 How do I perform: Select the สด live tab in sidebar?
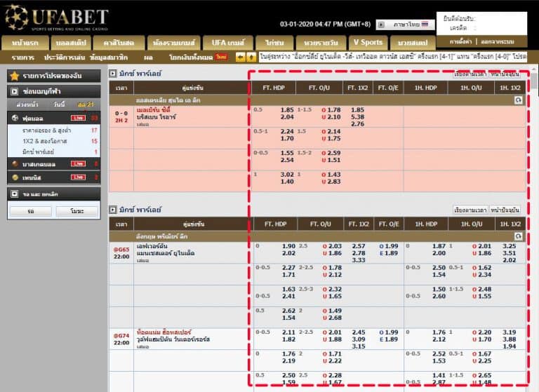point(86,104)
